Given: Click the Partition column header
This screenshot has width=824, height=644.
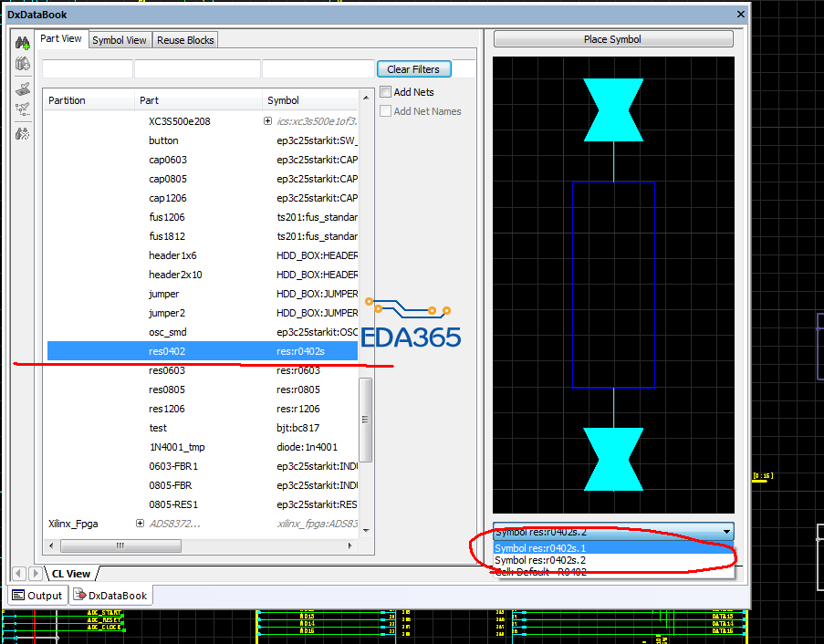Looking at the screenshot, I should click(x=89, y=100).
